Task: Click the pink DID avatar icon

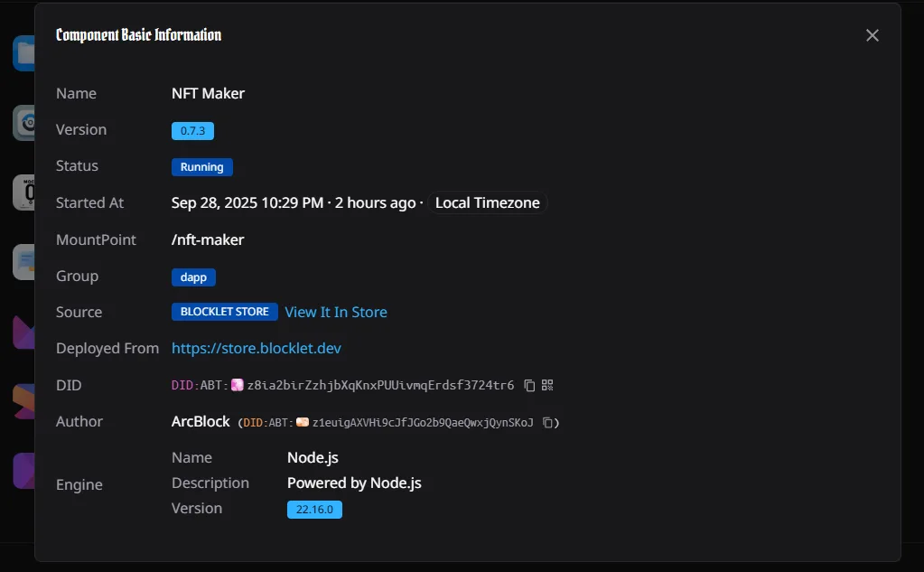Action: click(237, 385)
